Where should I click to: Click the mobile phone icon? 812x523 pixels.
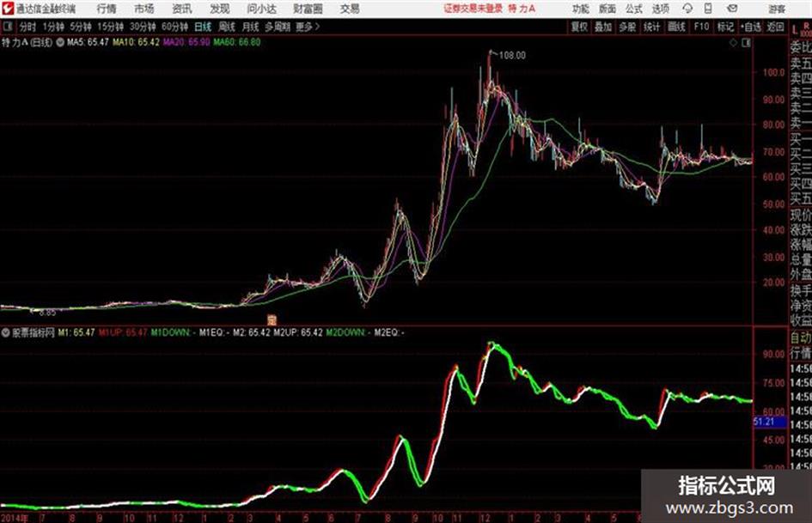708,9
